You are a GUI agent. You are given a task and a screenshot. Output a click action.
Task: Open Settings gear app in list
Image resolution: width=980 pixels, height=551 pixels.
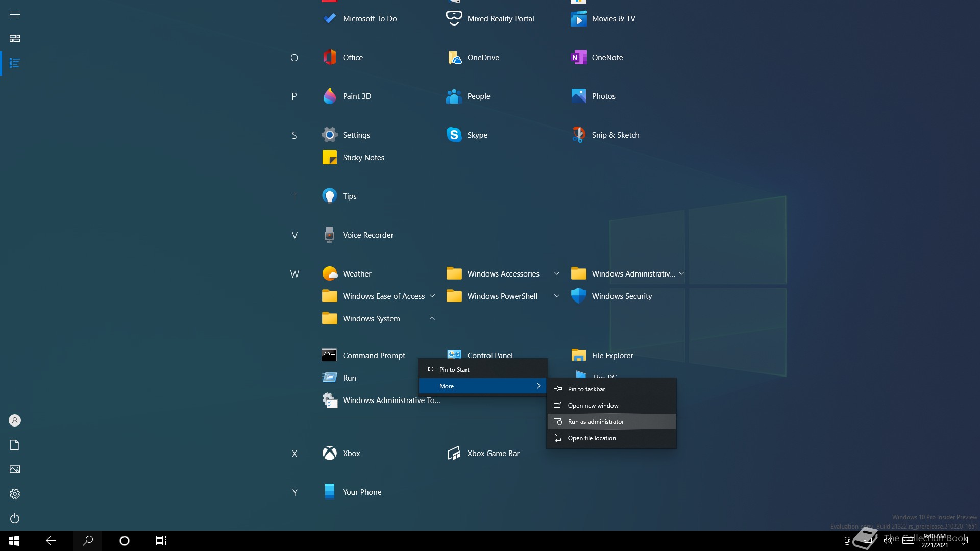[330, 135]
